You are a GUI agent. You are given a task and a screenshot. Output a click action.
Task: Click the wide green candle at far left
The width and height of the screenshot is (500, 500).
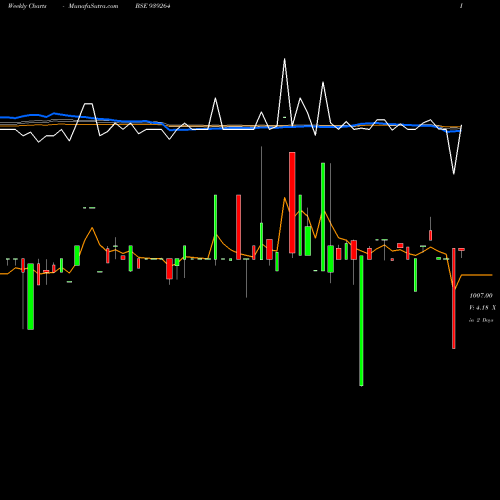30,296
